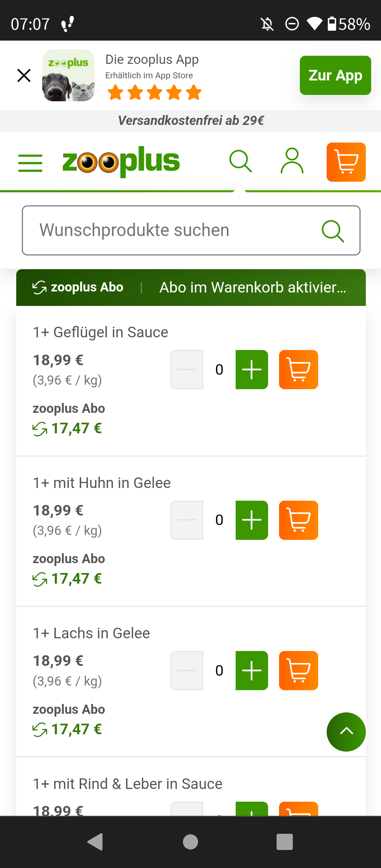The width and height of the screenshot is (381, 868).
Task: Dismiss the zooplus app banner
Action: click(24, 75)
